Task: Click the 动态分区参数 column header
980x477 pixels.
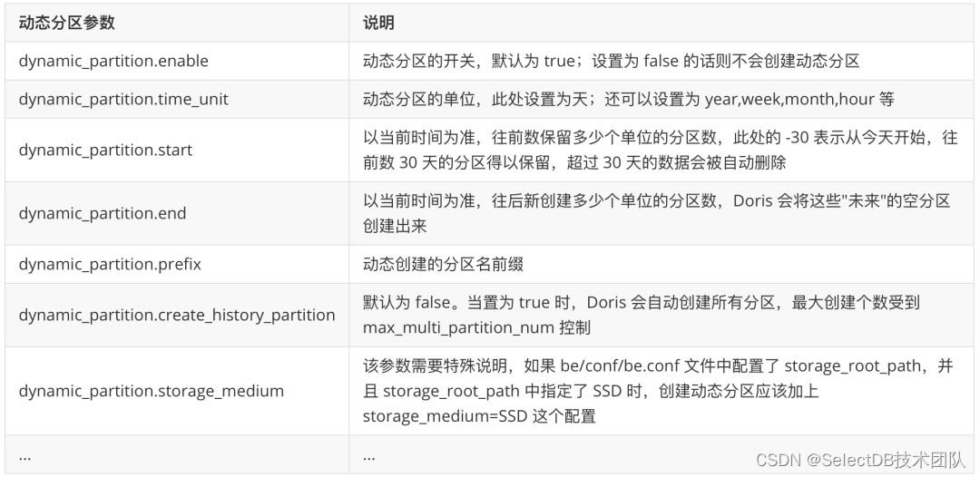Action: pos(67,24)
